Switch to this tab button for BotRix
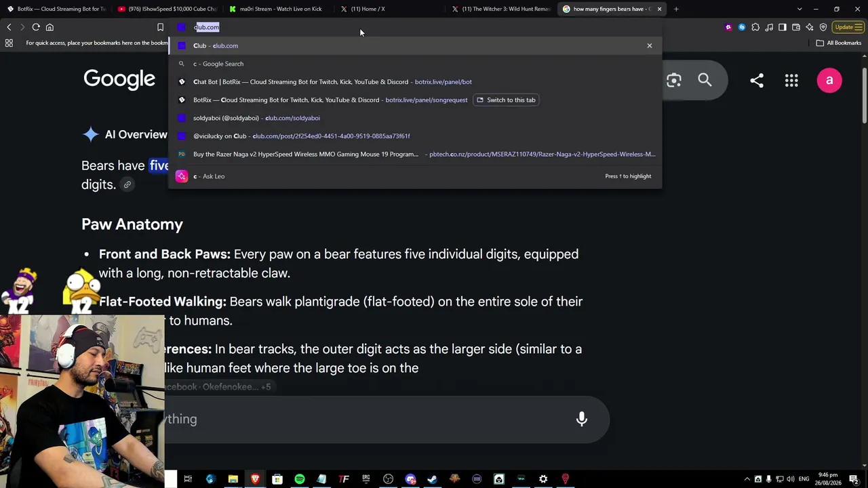This screenshot has width=868, height=488. (x=506, y=100)
